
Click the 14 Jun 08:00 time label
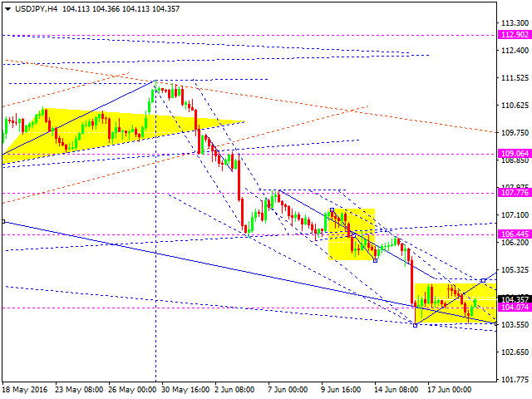coord(396,390)
